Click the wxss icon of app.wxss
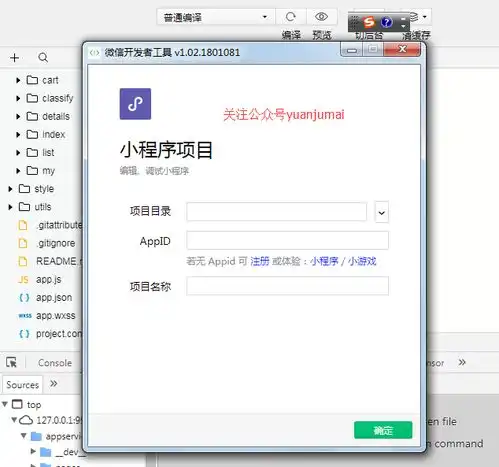 click(25, 316)
